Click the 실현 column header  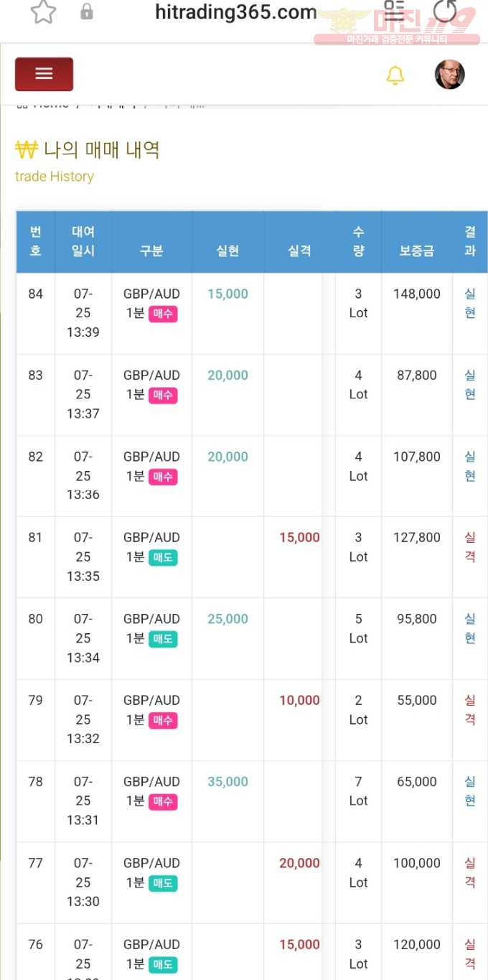click(x=227, y=251)
